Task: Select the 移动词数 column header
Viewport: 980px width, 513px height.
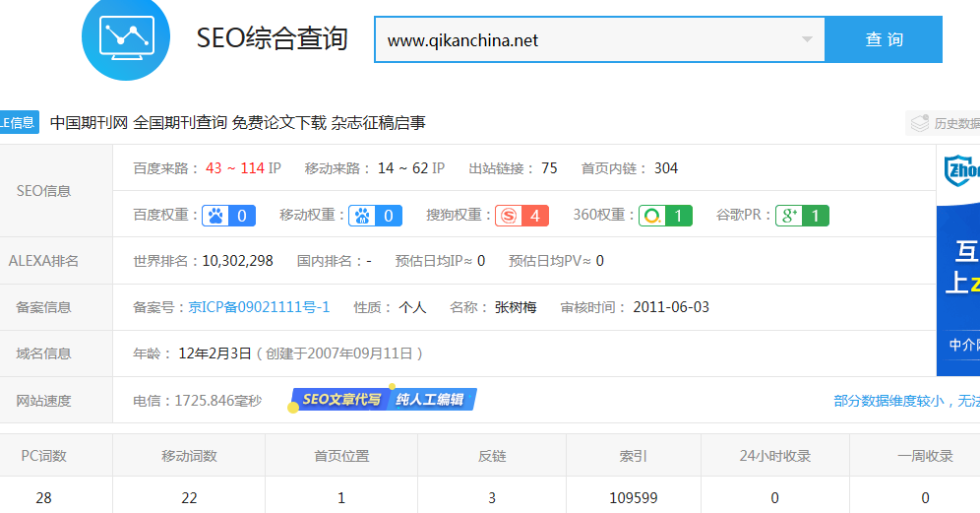Action: [x=189, y=456]
